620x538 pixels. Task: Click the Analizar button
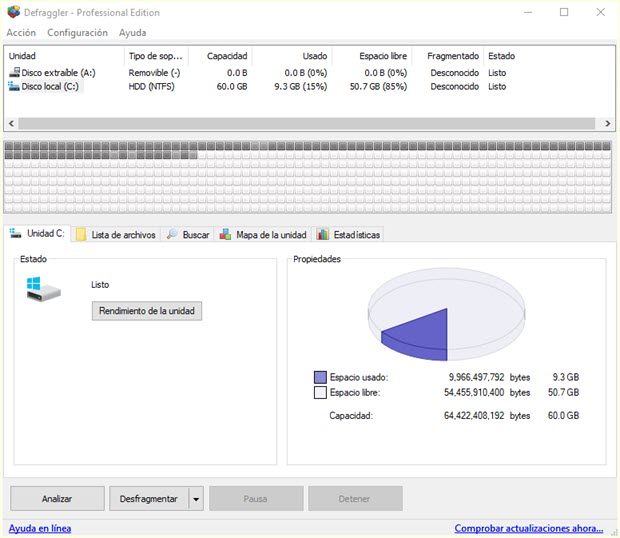57,498
